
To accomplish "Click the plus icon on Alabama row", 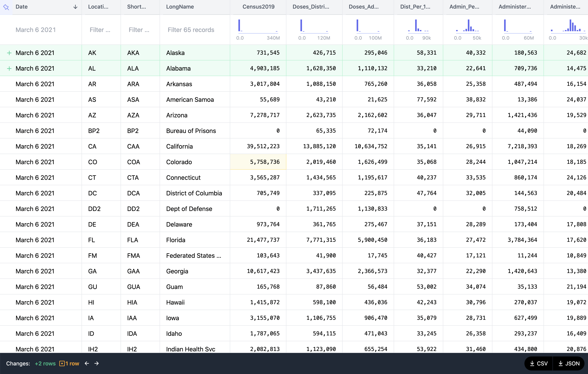I will point(9,68).
